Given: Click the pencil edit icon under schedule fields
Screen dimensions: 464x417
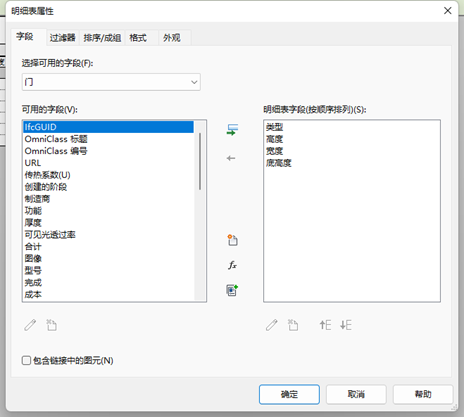Looking at the screenshot, I should click(272, 325).
